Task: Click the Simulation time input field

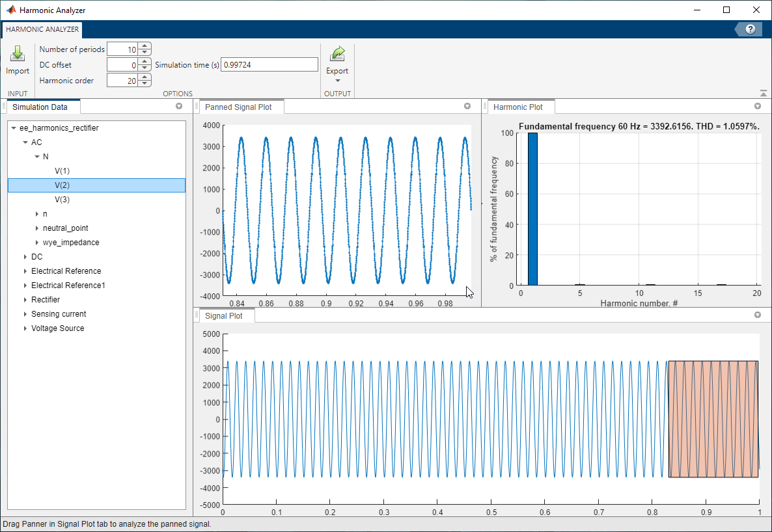Action: (x=269, y=64)
